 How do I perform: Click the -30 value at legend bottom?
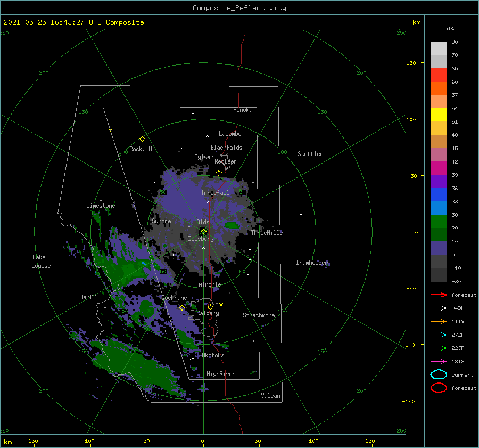pyautogui.click(x=457, y=281)
